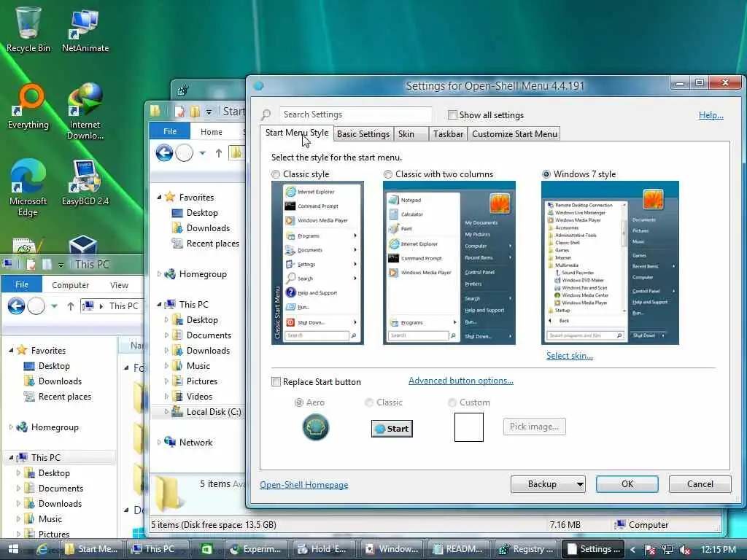Click the back arrow in This PC window
747x560 pixels.
[16, 306]
